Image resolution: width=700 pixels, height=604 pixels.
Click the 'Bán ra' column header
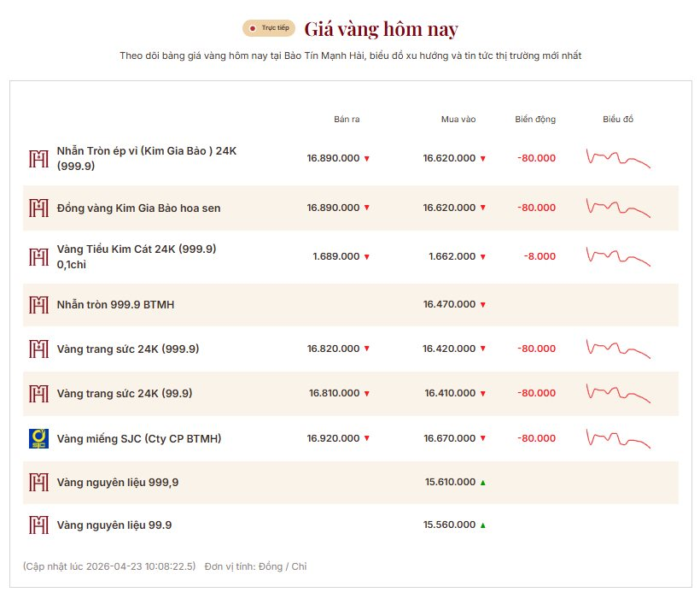(x=347, y=119)
